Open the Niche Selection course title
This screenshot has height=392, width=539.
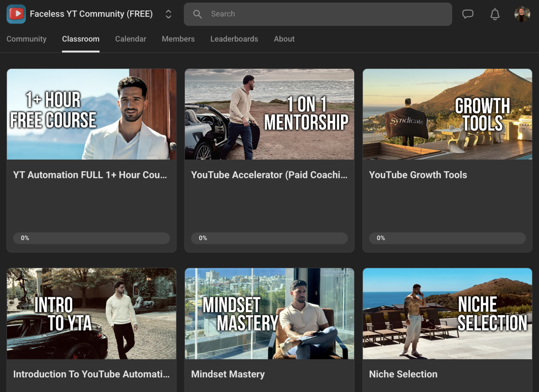click(403, 374)
